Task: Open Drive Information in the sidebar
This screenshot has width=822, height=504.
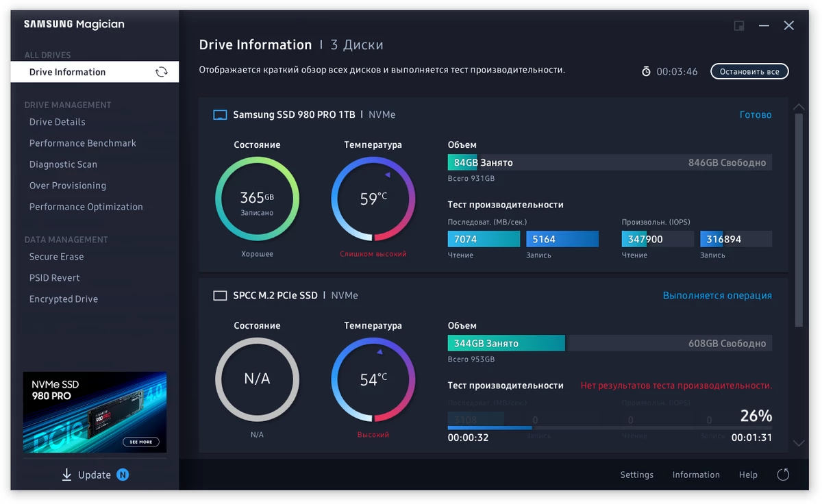Action: tap(95, 72)
